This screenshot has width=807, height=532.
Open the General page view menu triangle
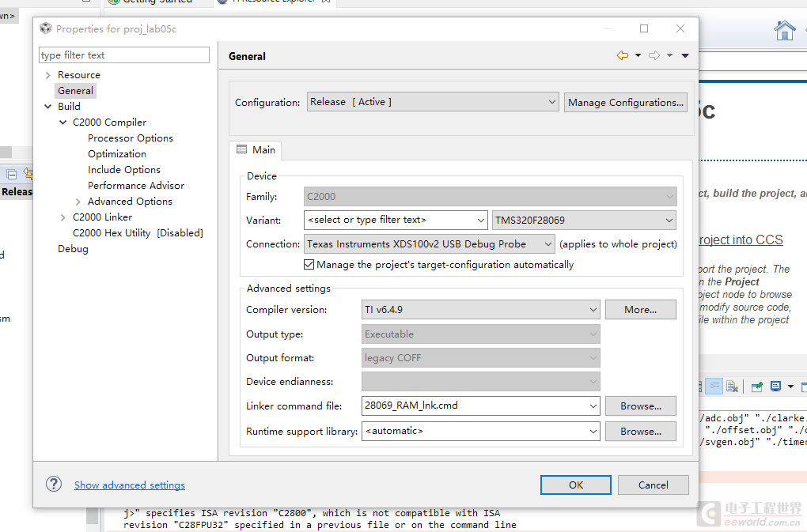coord(685,55)
